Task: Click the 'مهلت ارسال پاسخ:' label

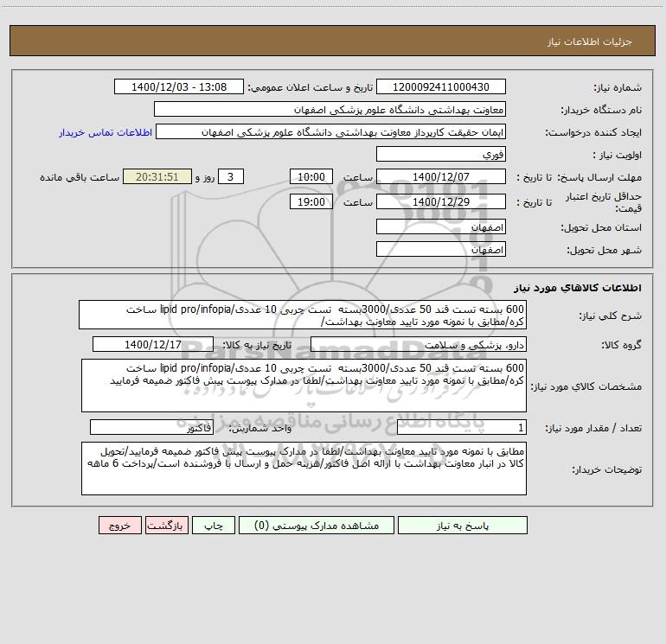Action: 599,177
